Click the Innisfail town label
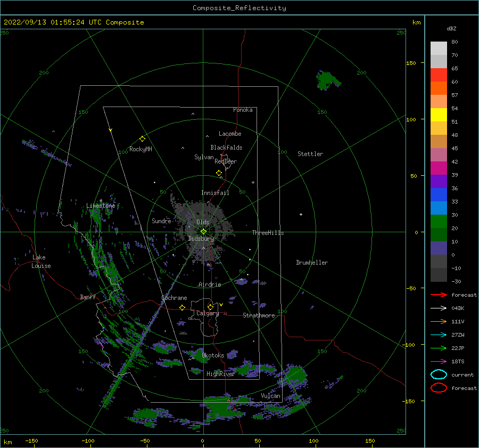 point(215,193)
